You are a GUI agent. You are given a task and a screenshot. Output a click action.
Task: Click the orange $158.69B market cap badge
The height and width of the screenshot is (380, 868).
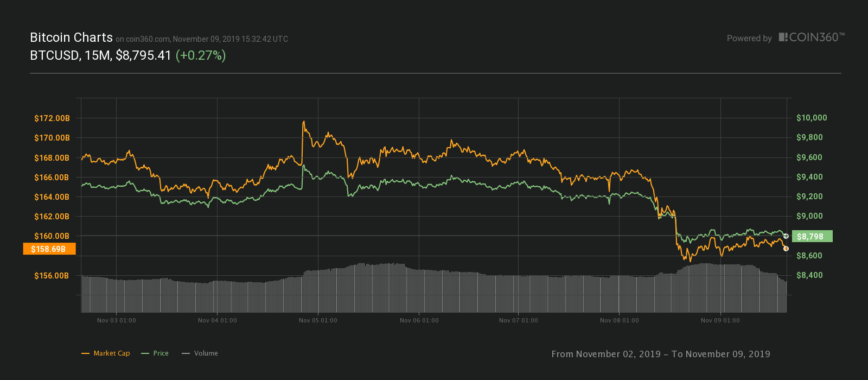(x=49, y=249)
